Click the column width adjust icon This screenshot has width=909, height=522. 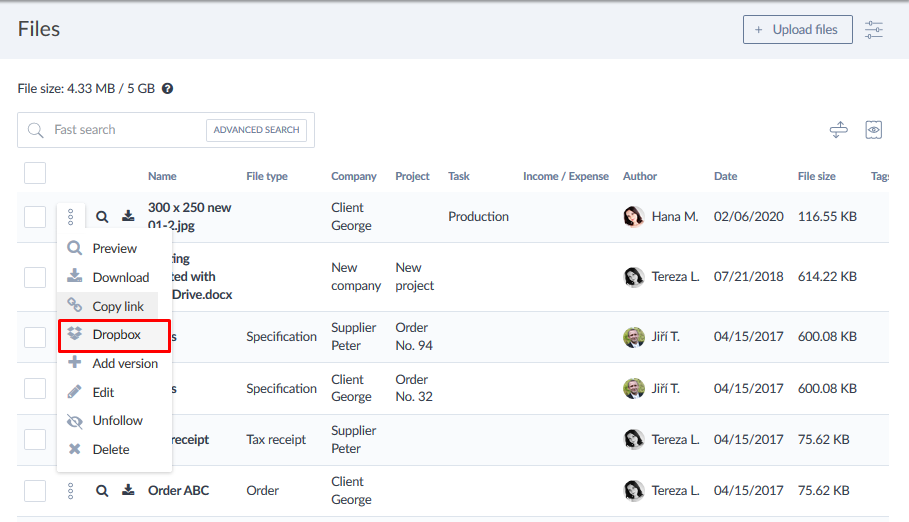[x=839, y=130]
